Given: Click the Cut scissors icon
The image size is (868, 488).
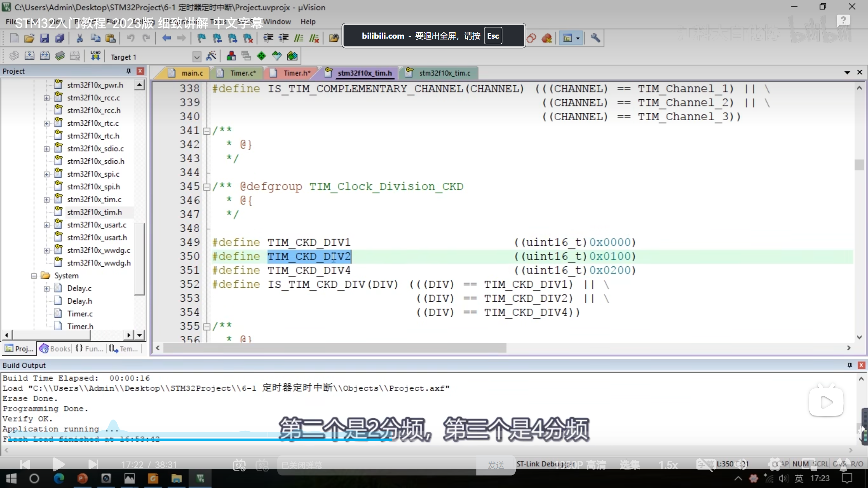Looking at the screenshot, I should pyautogui.click(x=80, y=38).
